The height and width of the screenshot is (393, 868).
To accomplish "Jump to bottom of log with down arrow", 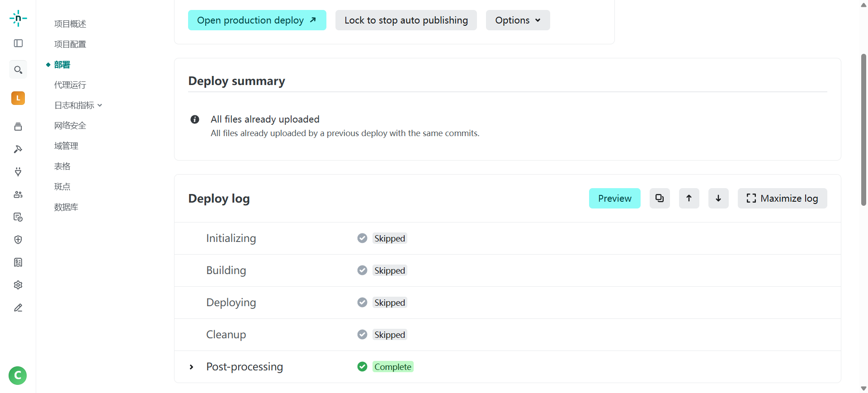I will [x=718, y=198].
